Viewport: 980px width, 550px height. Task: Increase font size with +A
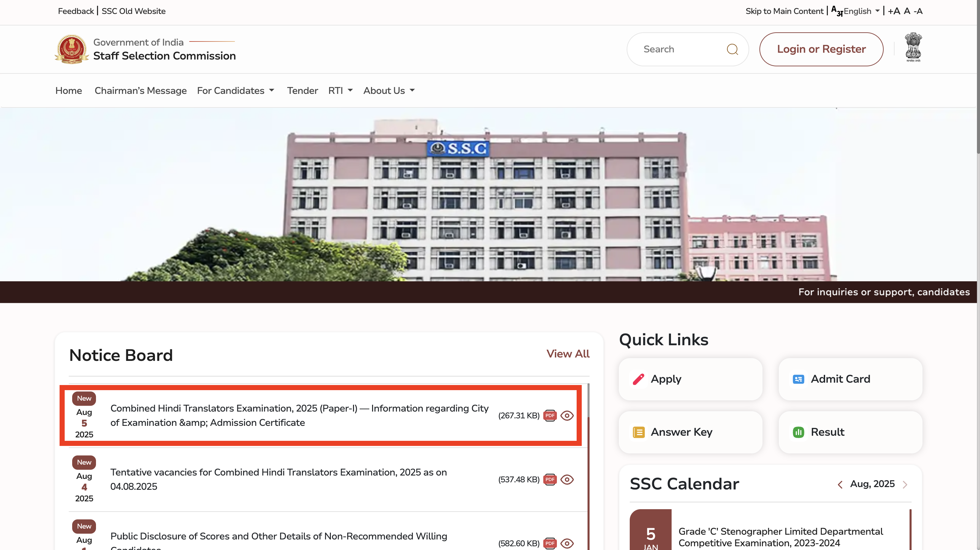(894, 11)
